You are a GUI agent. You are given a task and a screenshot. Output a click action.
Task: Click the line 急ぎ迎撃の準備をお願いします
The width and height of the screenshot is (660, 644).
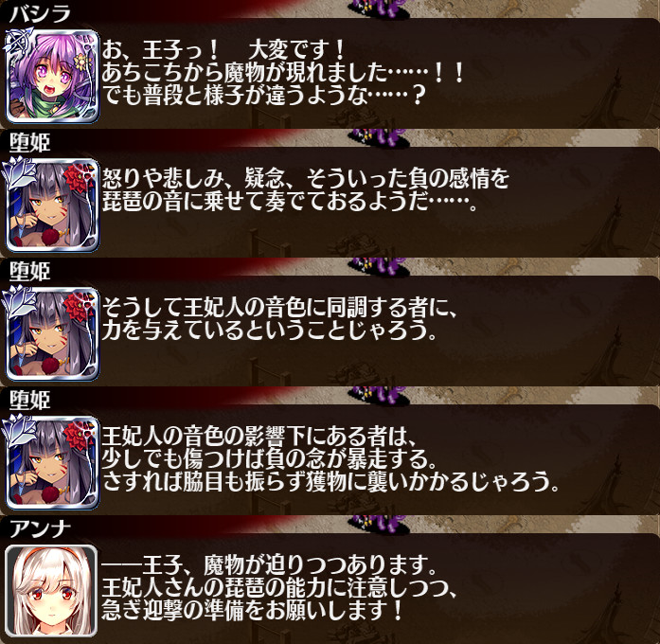point(253,611)
